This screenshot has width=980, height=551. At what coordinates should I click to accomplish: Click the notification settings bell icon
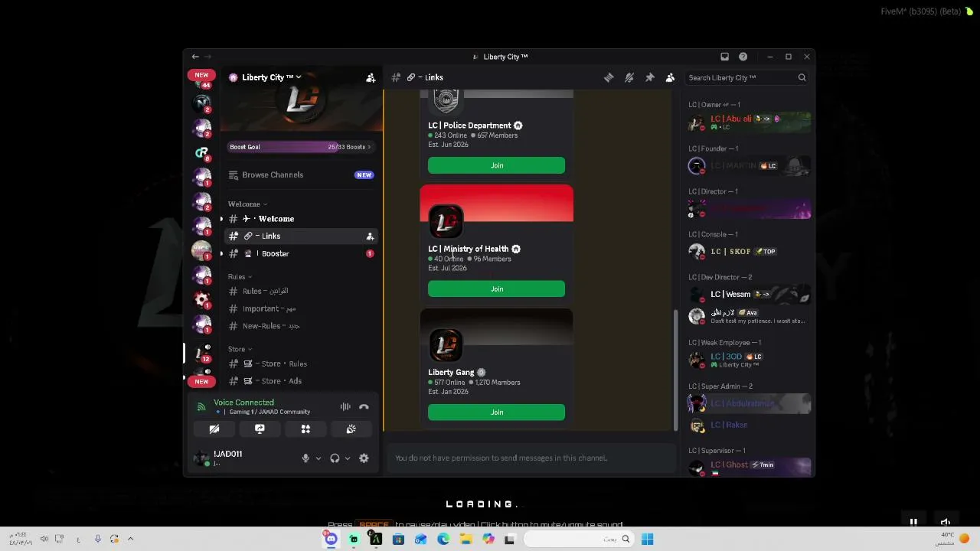tap(629, 77)
